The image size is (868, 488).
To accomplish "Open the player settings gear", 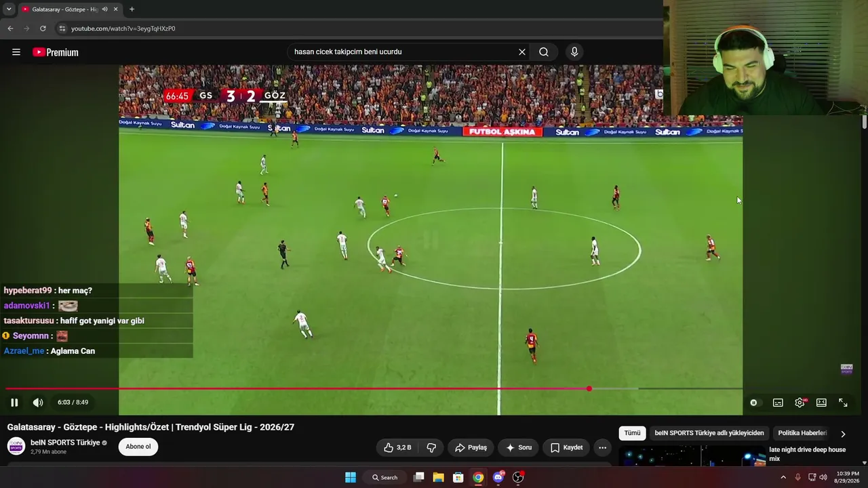I will click(800, 403).
